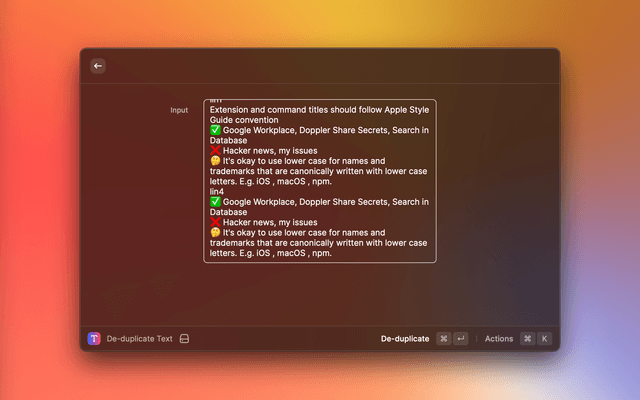Click the back arrow button

(98, 66)
